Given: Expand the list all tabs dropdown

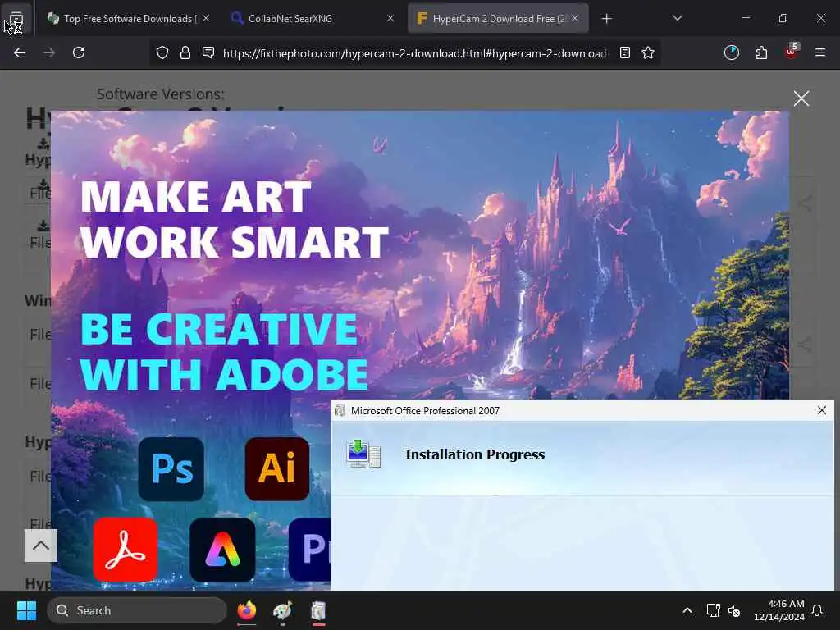Looking at the screenshot, I should tap(677, 19).
